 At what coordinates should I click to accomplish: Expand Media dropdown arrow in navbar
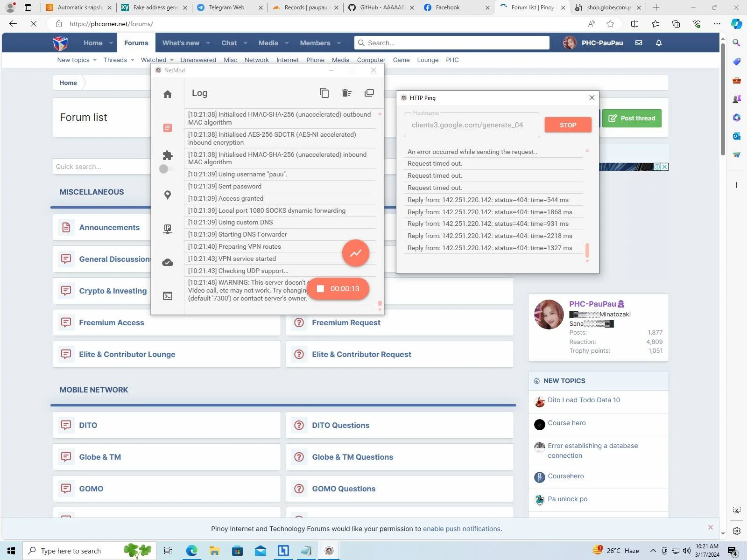[x=287, y=43]
